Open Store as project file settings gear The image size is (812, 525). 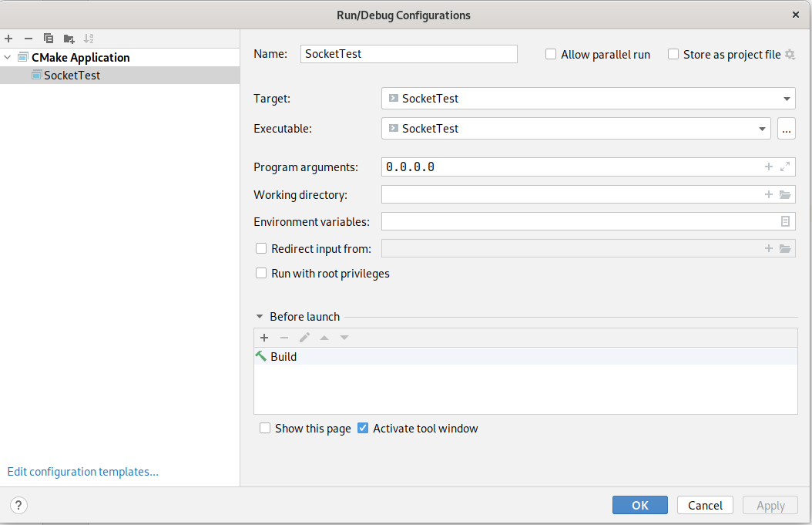click(x=790, y=55)
